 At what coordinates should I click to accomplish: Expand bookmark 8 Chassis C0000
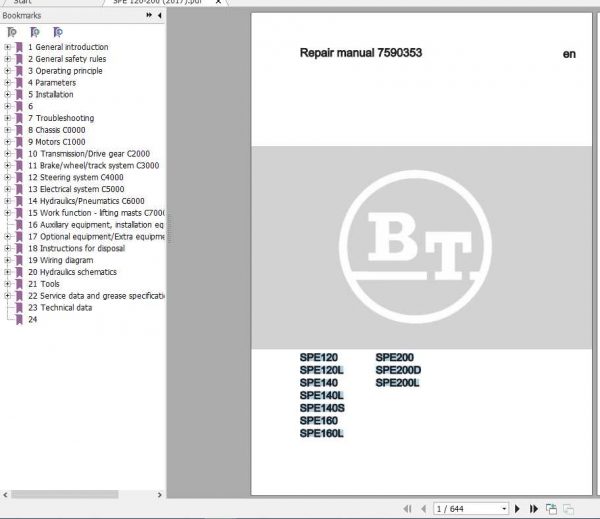click(7, 130)
